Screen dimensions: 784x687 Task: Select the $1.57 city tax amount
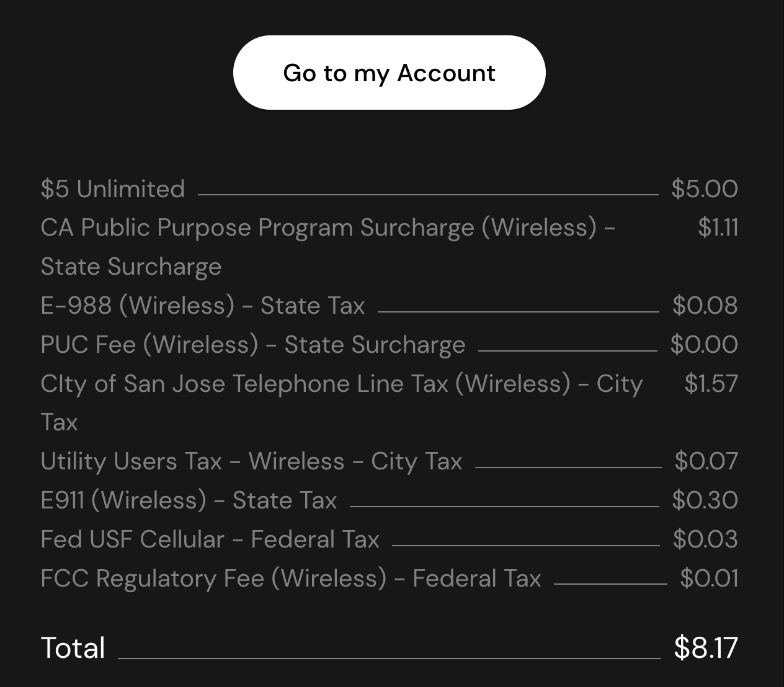tap(711, 384)
